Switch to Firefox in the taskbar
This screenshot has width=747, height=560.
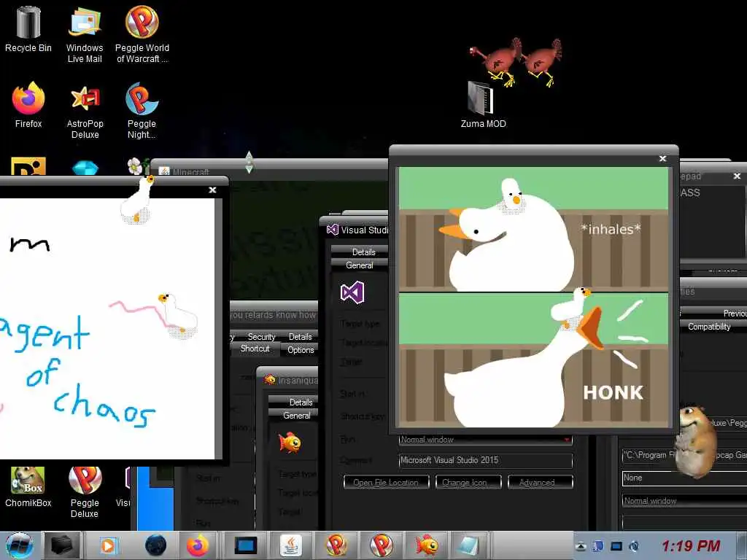(197, 545)
